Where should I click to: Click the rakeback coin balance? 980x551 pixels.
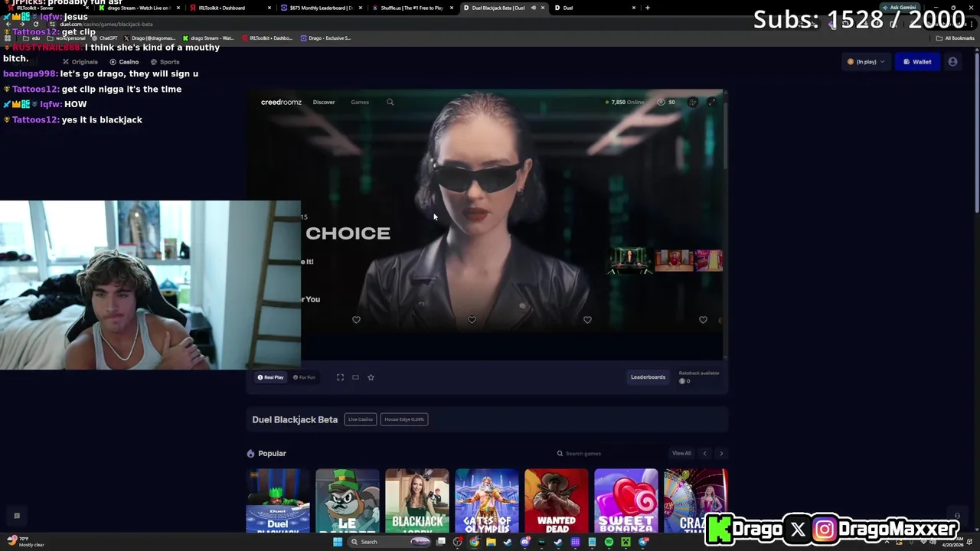click(x=684, y=381)
